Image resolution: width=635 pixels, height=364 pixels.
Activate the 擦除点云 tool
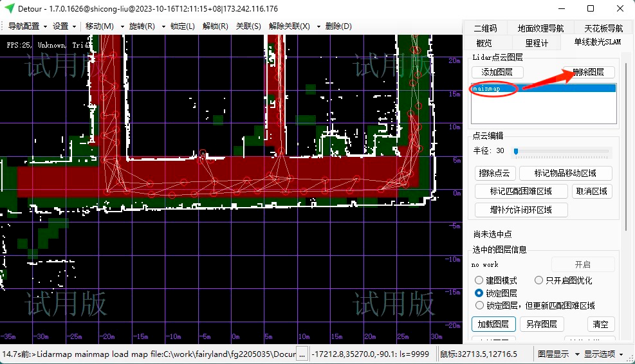pyautogui.click(x=494, y=173)
